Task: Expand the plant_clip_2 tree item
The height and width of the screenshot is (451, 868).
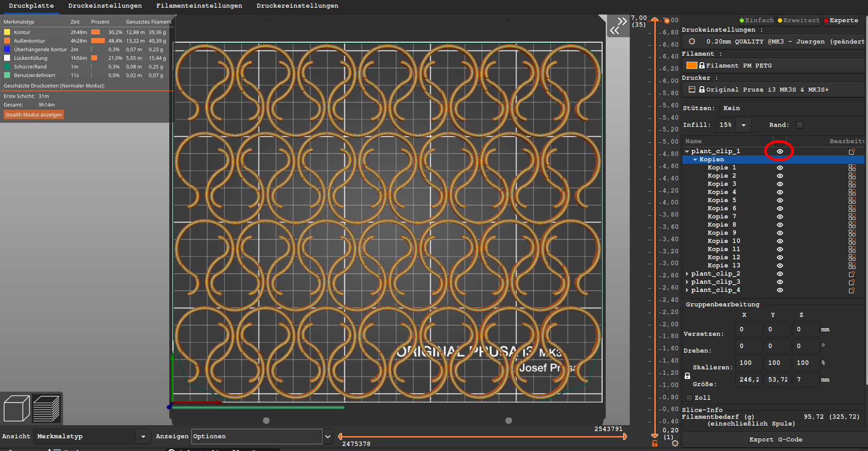Action: pos(687,274)
